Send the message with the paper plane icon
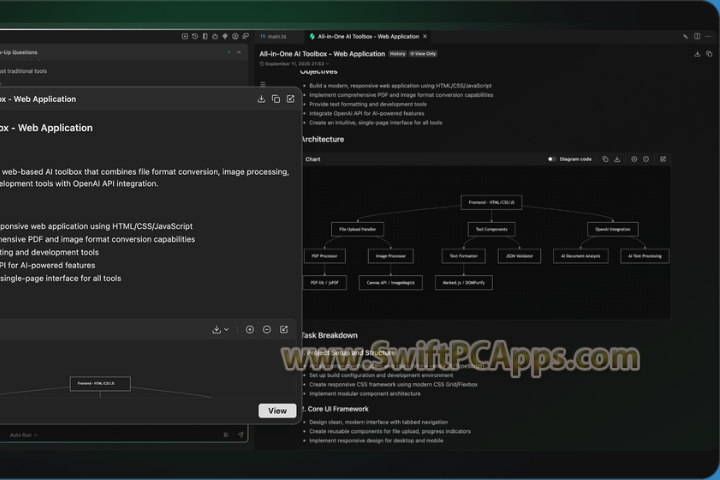Screen dimensions: 720x480 (x=241, y=435)
